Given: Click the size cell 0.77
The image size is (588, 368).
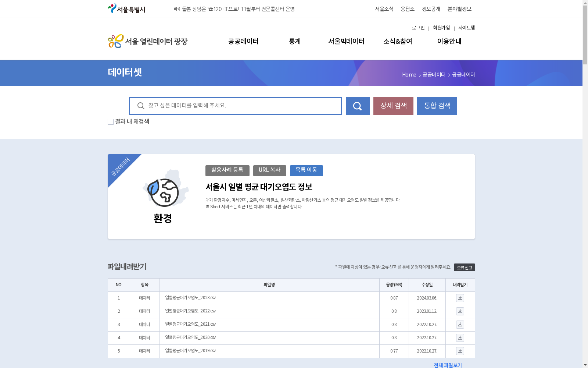Looking at the screenshot, I should pyautogui.click(x=394, y=351).
